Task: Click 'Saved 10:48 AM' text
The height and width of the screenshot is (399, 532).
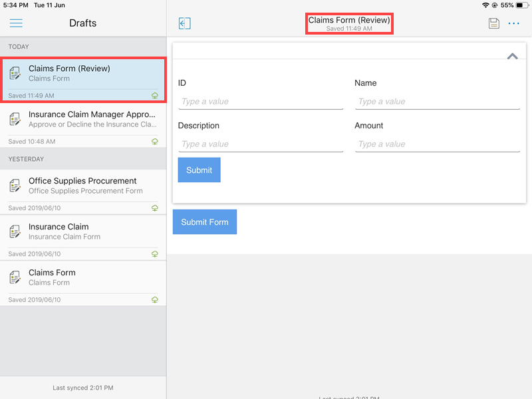Action: pyautogui.click(x=32, y=142)
